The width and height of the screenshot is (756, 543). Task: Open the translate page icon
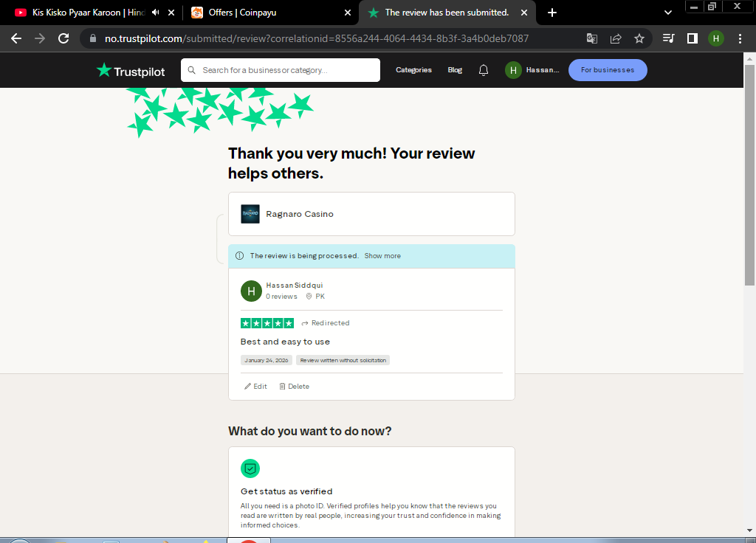[x=591, y=38]
